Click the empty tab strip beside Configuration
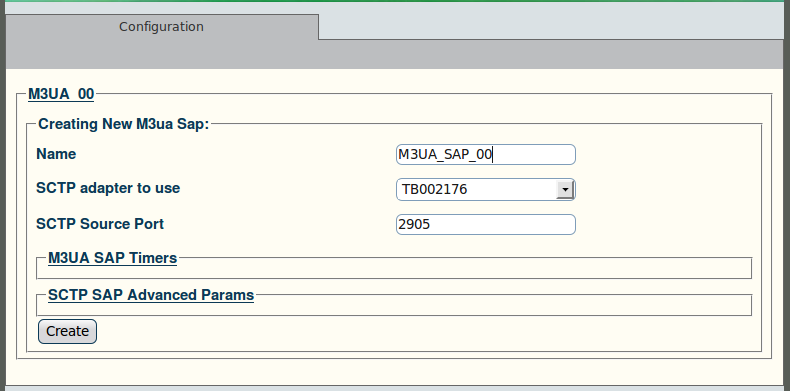Viewport: 790px width, 391px height. tap(552, 21)
